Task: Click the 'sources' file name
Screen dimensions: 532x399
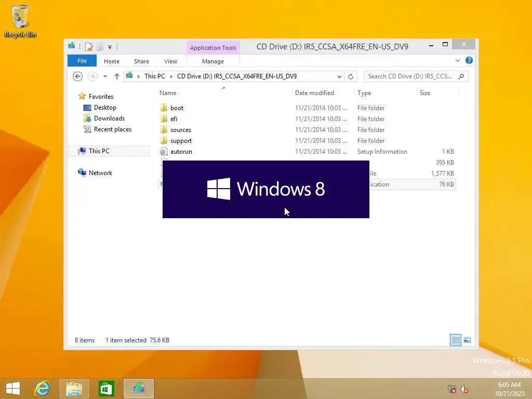Action: click(181, 130)
